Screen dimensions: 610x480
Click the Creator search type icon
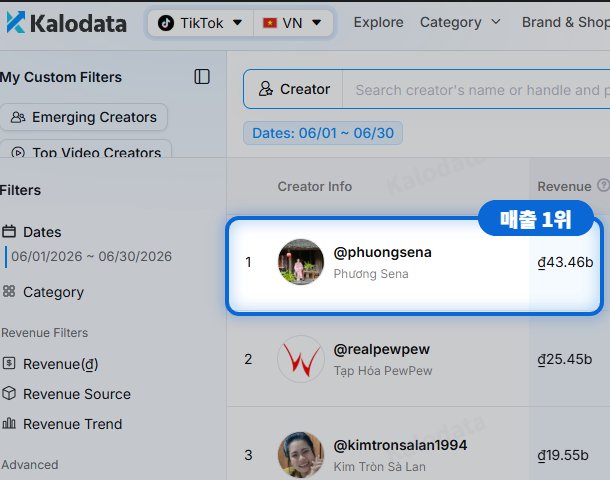coord(266,89)
